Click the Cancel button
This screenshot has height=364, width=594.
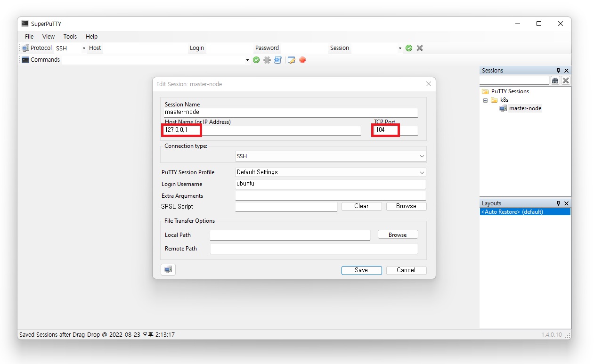pyautogui.click(x=406, y=270)
